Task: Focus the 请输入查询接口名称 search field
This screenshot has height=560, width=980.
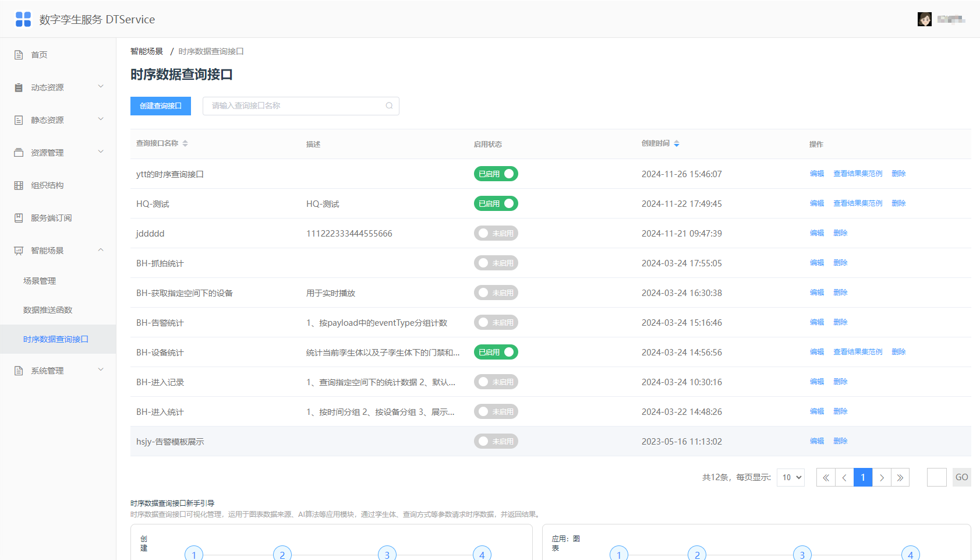Action: click(301, 106)
